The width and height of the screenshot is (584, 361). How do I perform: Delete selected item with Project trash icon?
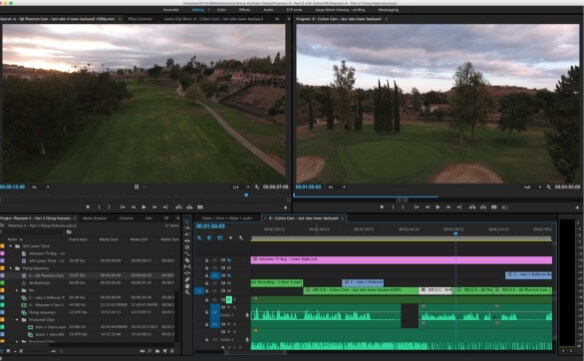[172, 351]
